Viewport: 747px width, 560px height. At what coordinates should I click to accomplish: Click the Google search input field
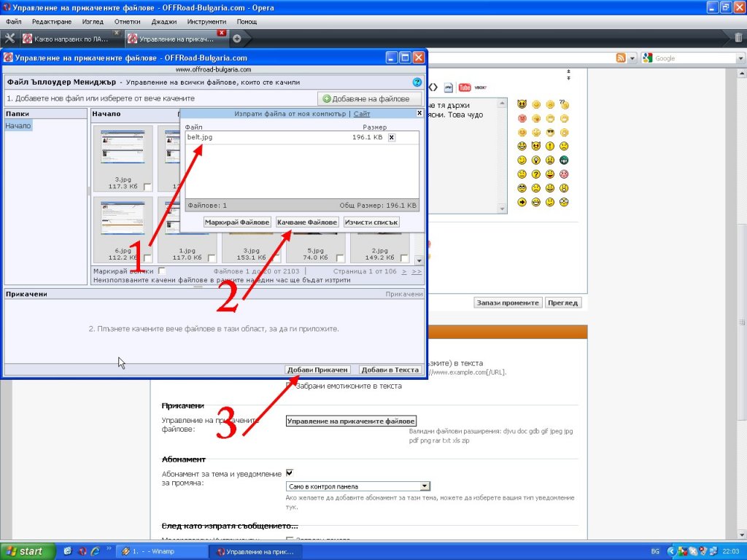(x=694, y=58)
